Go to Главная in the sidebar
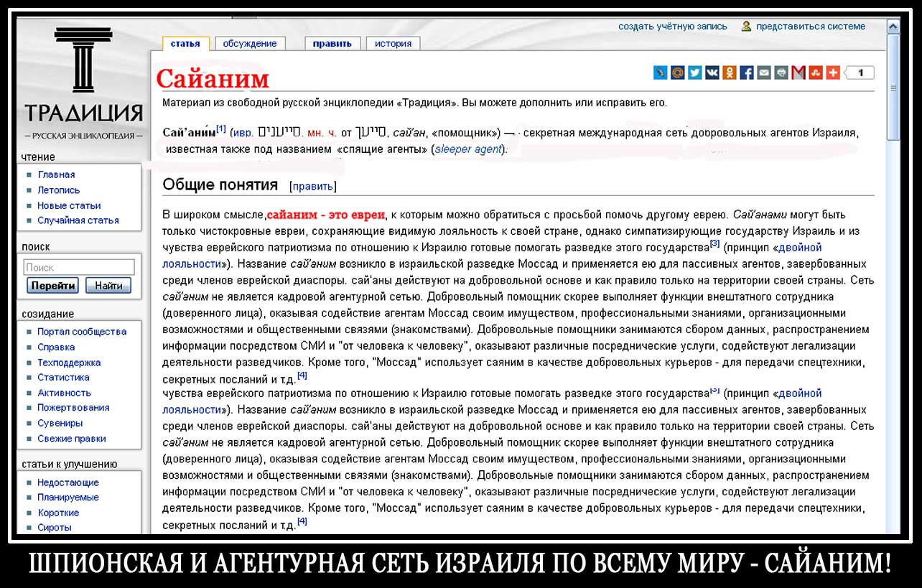Screen dimensions: 922x588 pyautogui.click(x=56, y=174)
